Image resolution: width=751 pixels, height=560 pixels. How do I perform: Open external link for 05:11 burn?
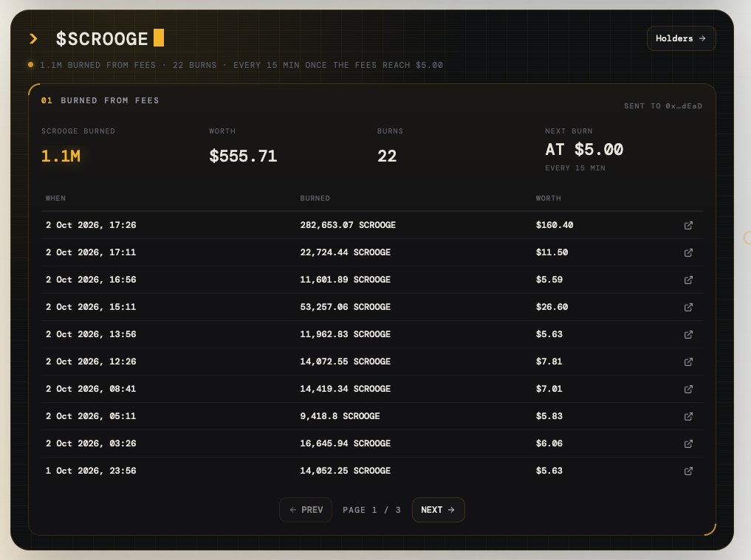[688, 416]
